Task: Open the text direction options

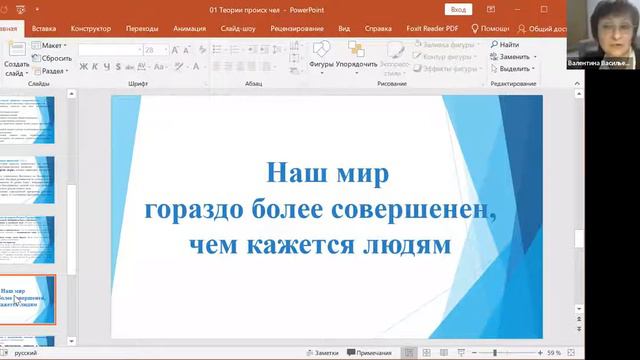Action: 295,45
